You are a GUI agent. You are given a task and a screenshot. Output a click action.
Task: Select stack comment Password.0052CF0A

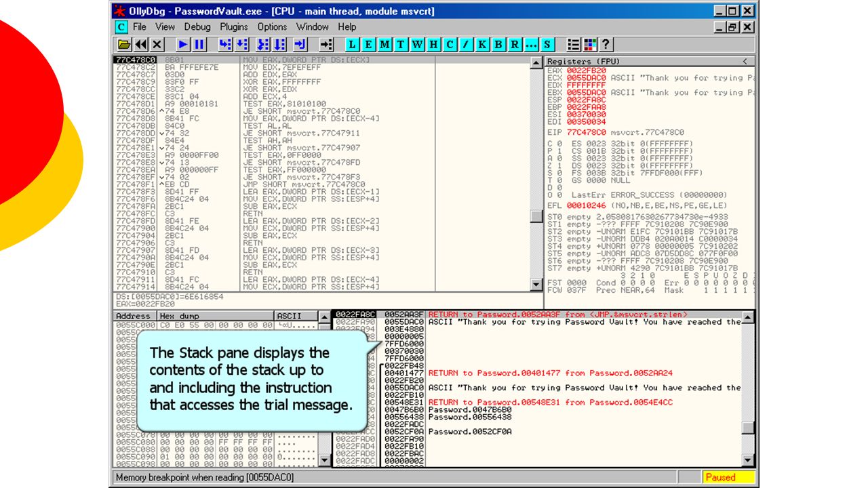click(470, 432)
